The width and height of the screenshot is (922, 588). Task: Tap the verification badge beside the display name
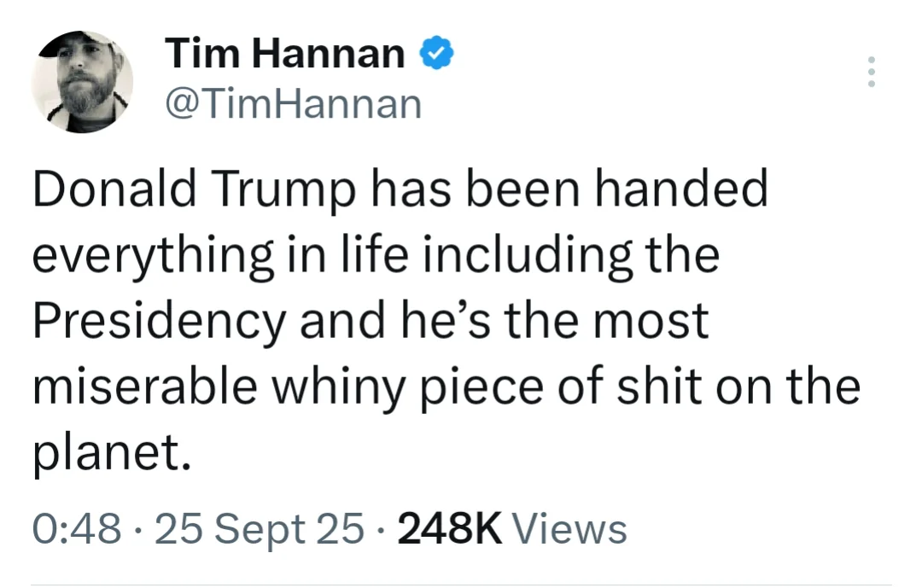point(435,53)
